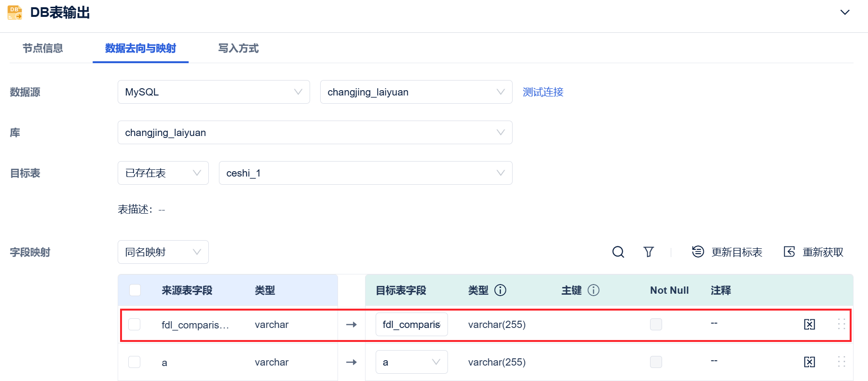Click the 测试连接 link
The width and height of the screenshot is (868, 381).
tap(543, 92)
